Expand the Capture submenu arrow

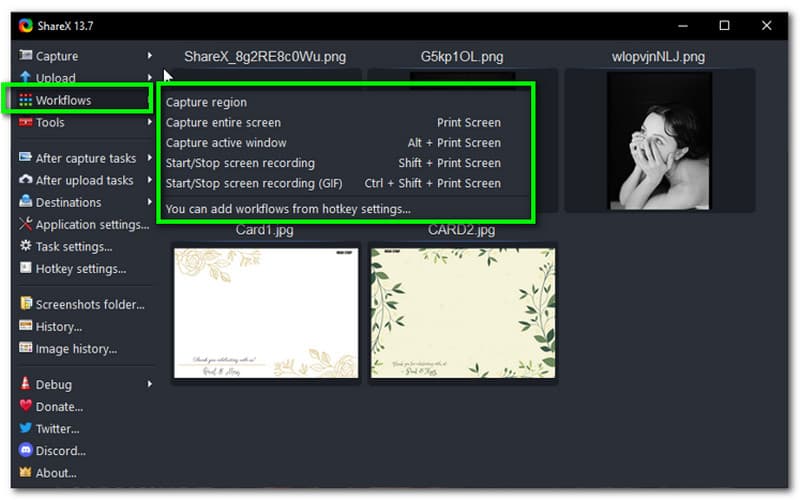[149, 55]
